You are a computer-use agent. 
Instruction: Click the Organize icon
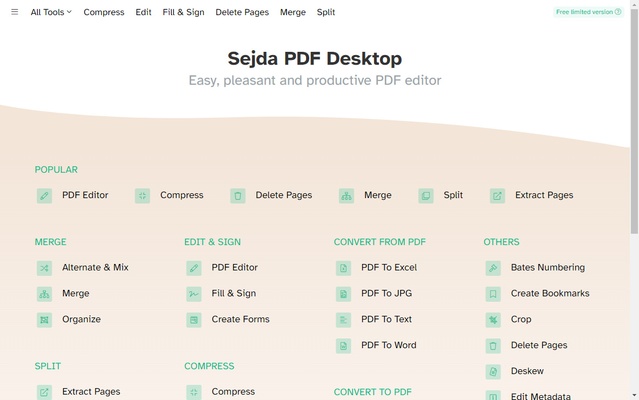point(44,320)
